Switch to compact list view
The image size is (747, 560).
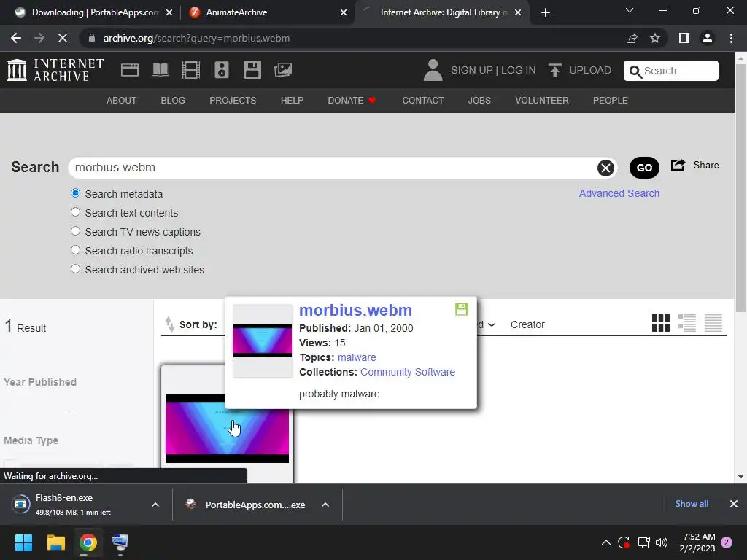[x=713, y=323]
